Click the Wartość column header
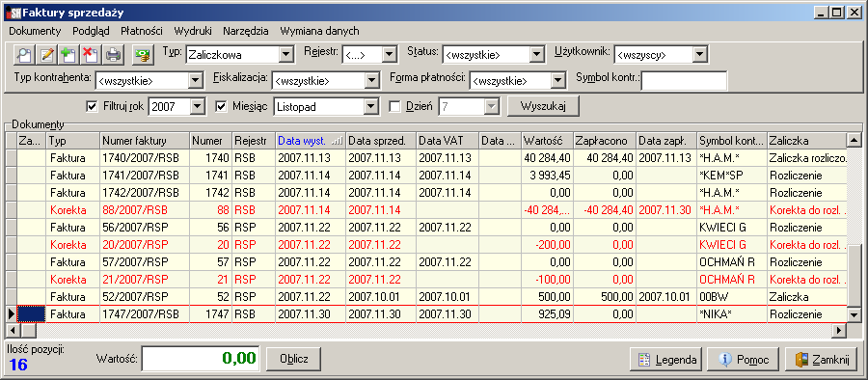Viewport: 868px width, 380px height. 547,141
